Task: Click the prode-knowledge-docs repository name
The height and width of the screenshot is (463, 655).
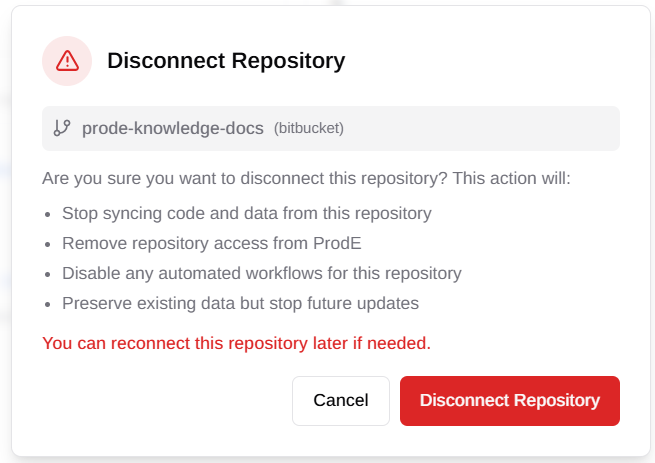Action: 173,128
